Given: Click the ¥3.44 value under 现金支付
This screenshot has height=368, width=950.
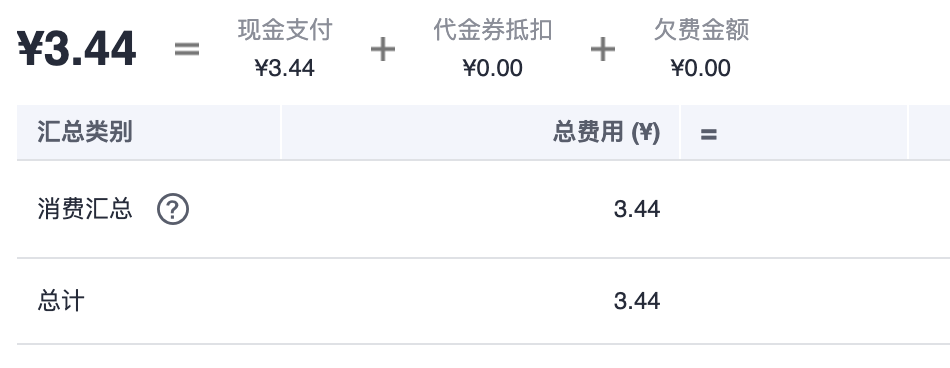Looking at the screenshot, I should pos(285,68).
